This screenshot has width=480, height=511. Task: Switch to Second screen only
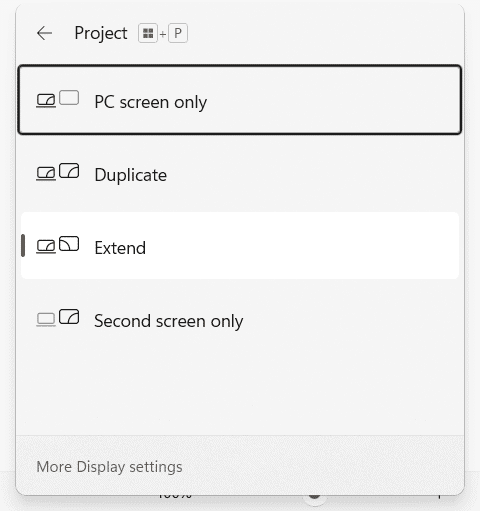click(x=240, y=319)
